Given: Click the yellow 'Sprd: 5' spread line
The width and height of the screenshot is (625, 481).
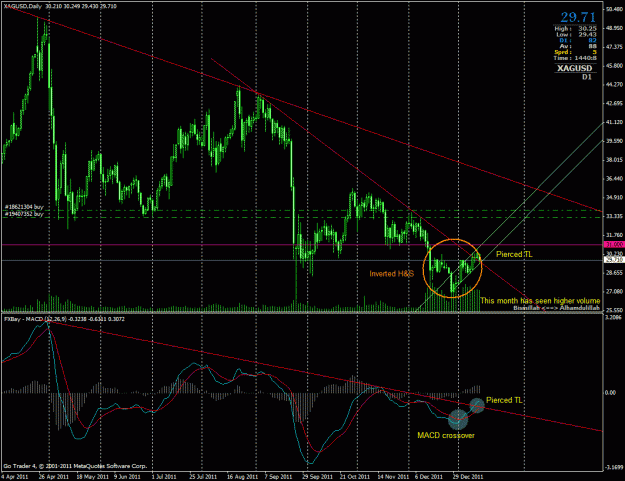Looking at the screenshot, I should tap(575, 52).
